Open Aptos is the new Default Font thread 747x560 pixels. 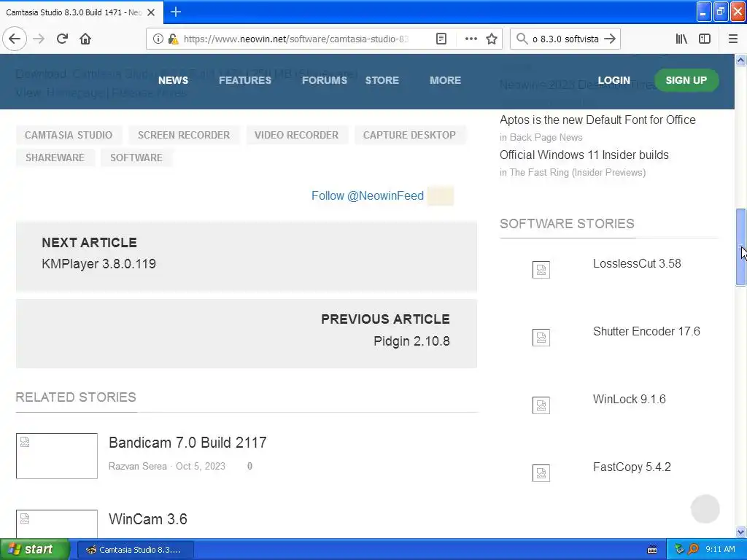597,120
